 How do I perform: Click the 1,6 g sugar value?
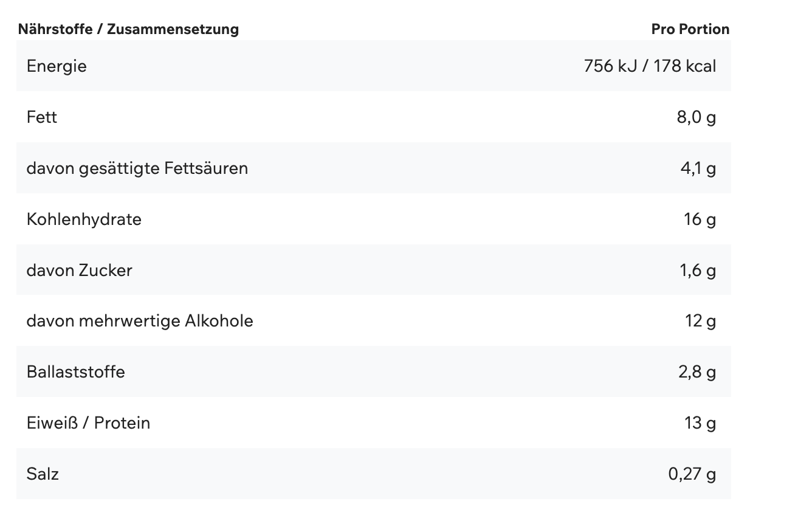(x=698, y=270)
